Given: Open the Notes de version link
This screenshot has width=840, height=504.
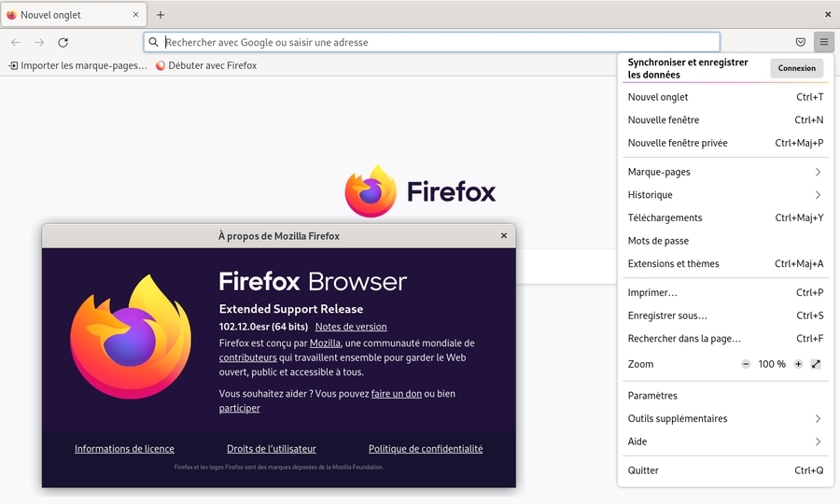Looking at the screenshot, I should [x=351, y=327].
